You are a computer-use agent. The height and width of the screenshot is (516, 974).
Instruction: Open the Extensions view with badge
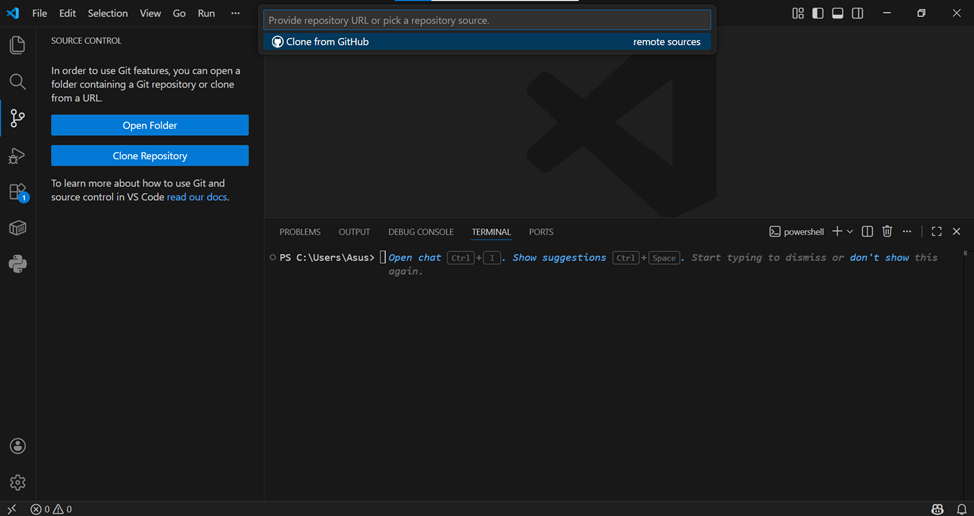coord(17,192)
